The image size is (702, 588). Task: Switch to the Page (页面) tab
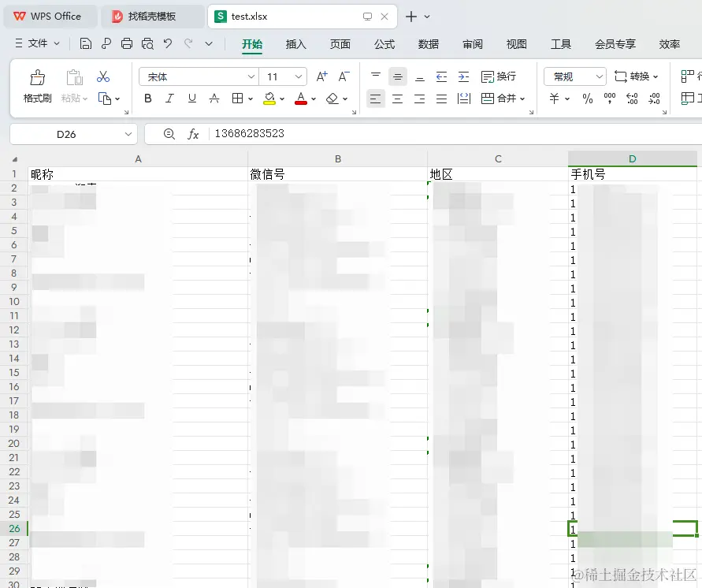(x=340, y=44)
